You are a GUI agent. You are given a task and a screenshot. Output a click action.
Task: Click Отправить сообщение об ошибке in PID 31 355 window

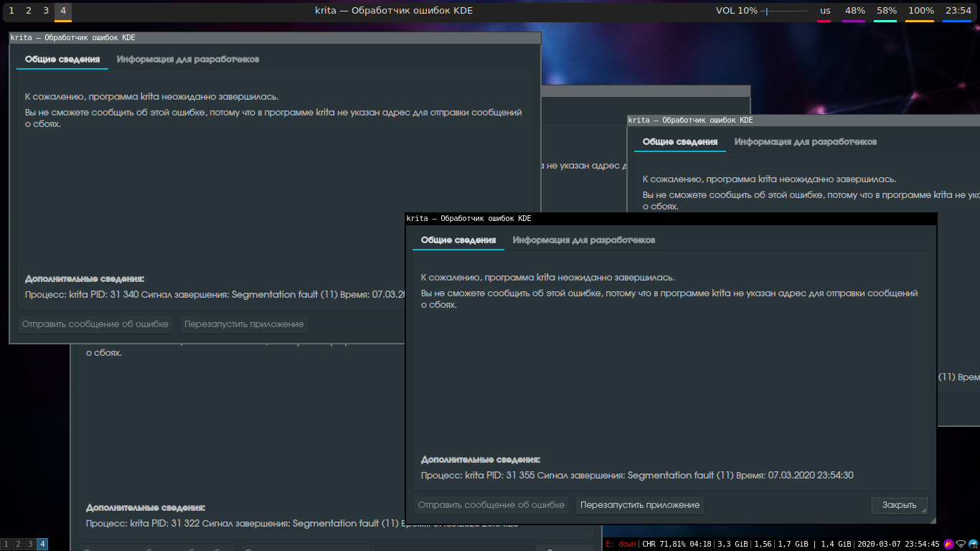tap(491, 505)
